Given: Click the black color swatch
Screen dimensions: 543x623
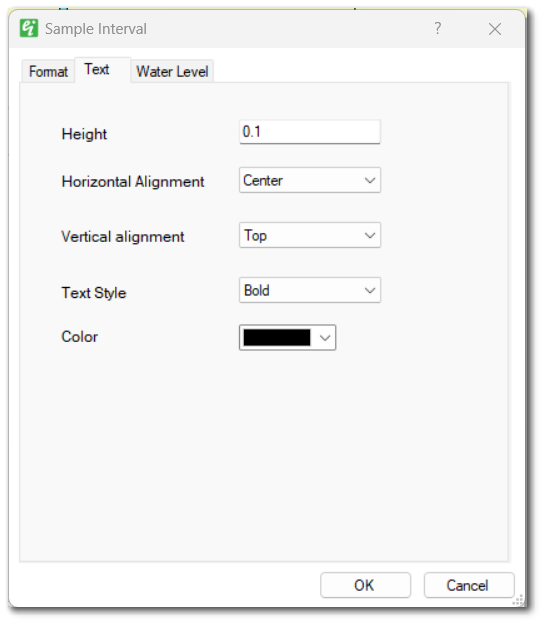Looking at the screenshot, I should tap(277, 338).
